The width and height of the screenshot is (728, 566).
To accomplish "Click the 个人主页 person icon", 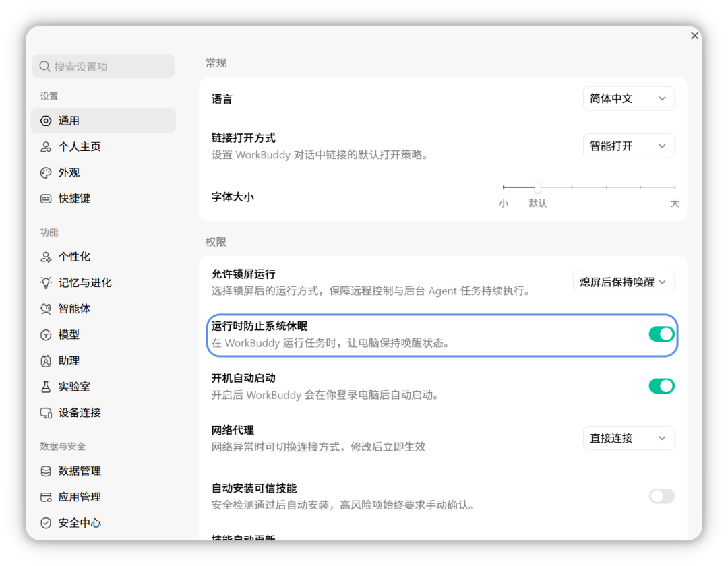I will (x=46, y=147).
